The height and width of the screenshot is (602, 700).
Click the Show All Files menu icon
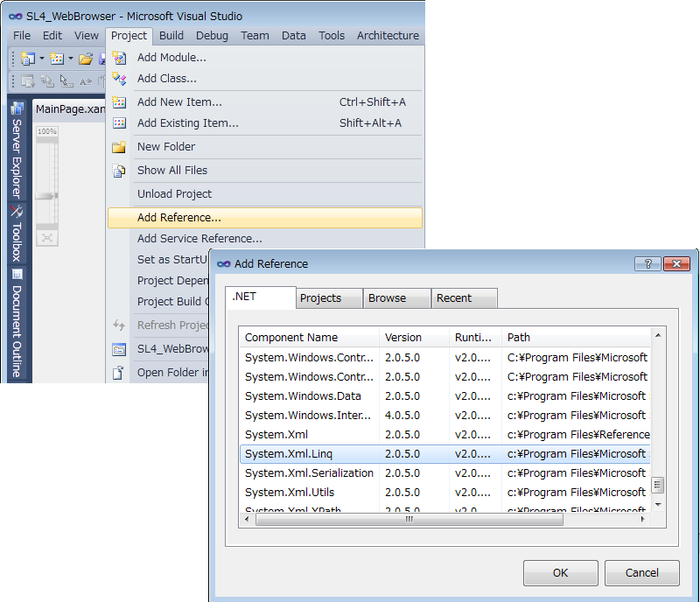click(119, 171)
